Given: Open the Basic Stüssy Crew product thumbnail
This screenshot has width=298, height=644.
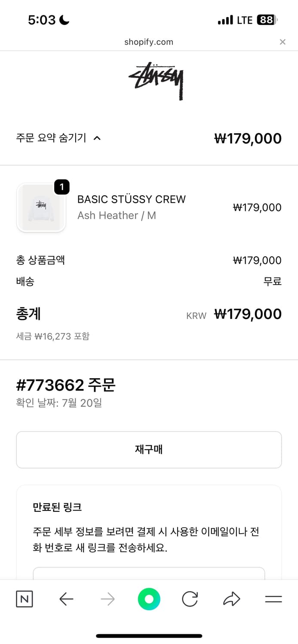Looking at the screenshot, I should 41,208.
